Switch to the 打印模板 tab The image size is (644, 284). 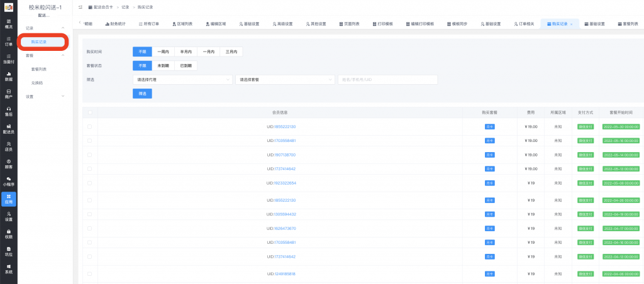tap(382, 24)
